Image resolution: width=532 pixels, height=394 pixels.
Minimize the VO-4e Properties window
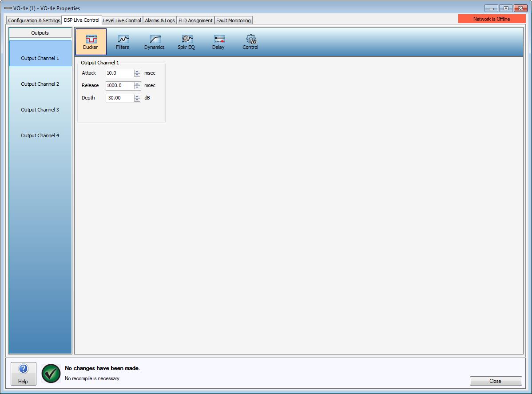point(491,8)
